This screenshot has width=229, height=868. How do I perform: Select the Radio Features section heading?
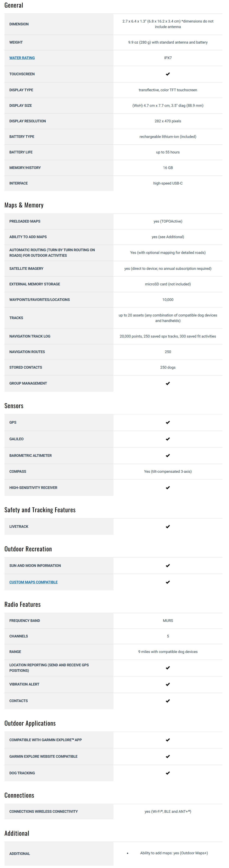22,605
